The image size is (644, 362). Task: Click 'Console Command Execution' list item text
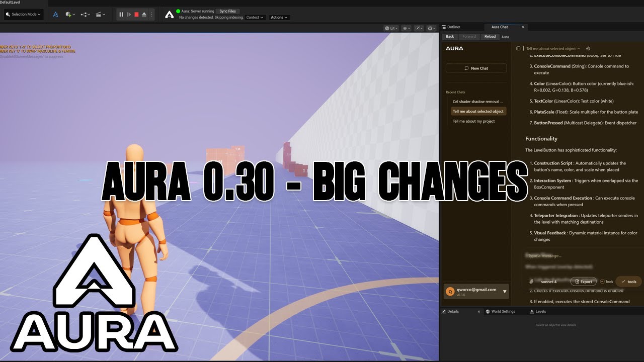[x=562, y=198]
